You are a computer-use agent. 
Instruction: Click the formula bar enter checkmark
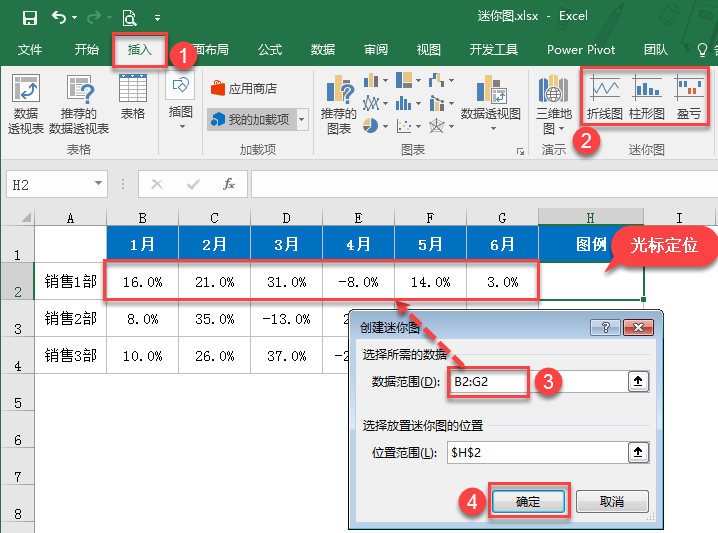[x=193, y=184]
